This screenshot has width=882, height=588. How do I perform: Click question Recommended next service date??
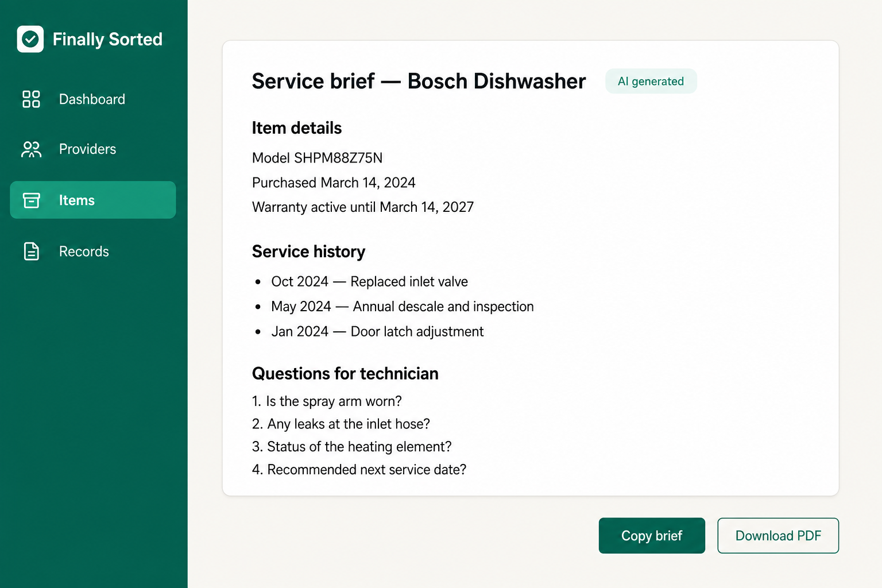coord(359,470)
